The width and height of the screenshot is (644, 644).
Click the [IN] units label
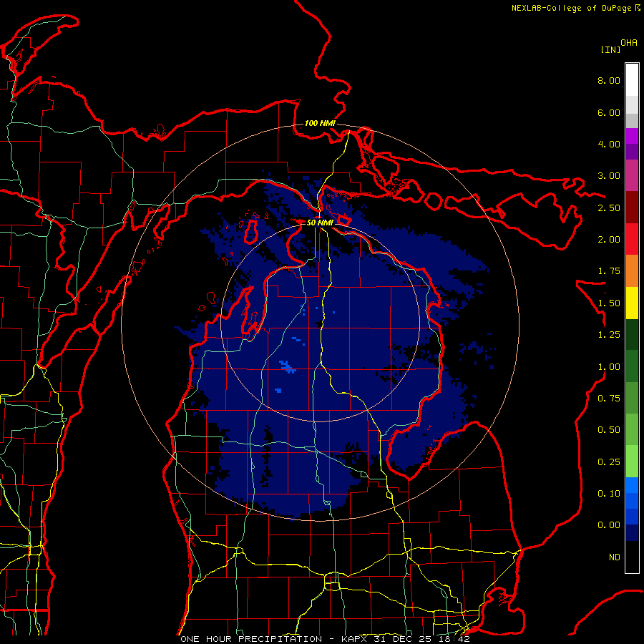[x=610, y=49]
